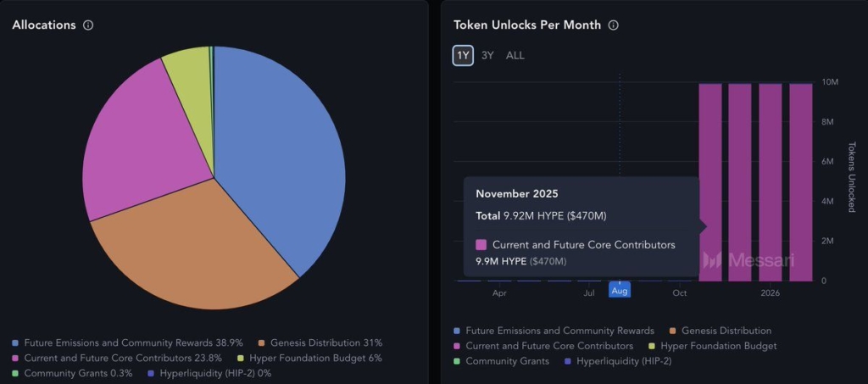Click the first purple unlock bar
This screenshot has width=868, height=384.
(x=710, y=182)
